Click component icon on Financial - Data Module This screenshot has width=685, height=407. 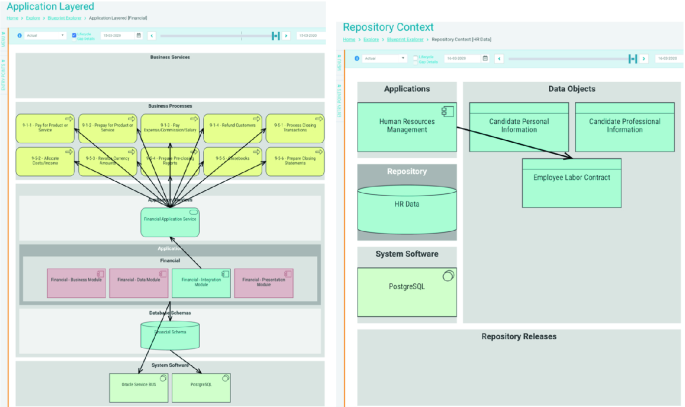(x=163, y=274)
